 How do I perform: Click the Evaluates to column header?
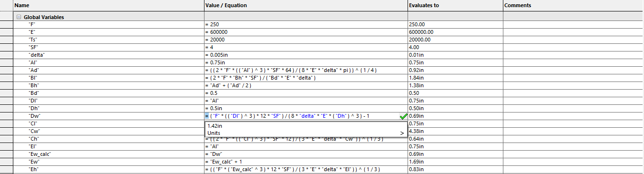click(x=455, y=5)
